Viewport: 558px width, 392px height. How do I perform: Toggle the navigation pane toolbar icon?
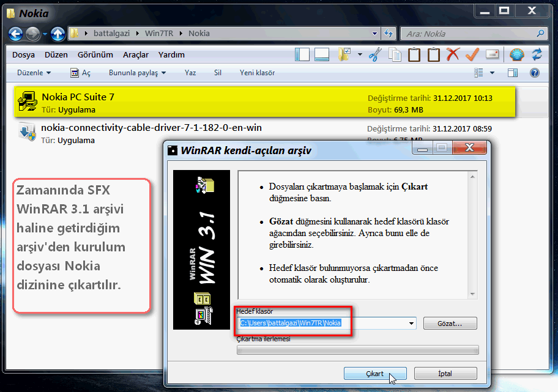point(302,55)
